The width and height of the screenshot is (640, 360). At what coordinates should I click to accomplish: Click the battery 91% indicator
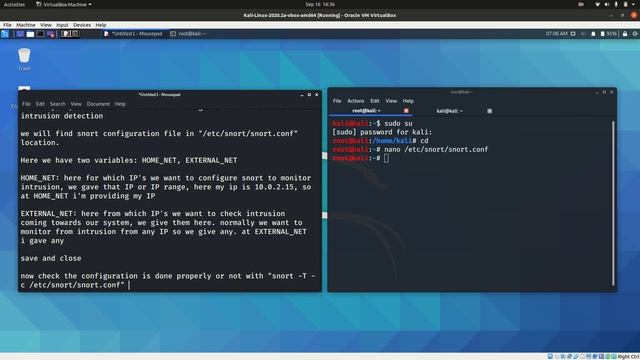[x=608, y=34]
